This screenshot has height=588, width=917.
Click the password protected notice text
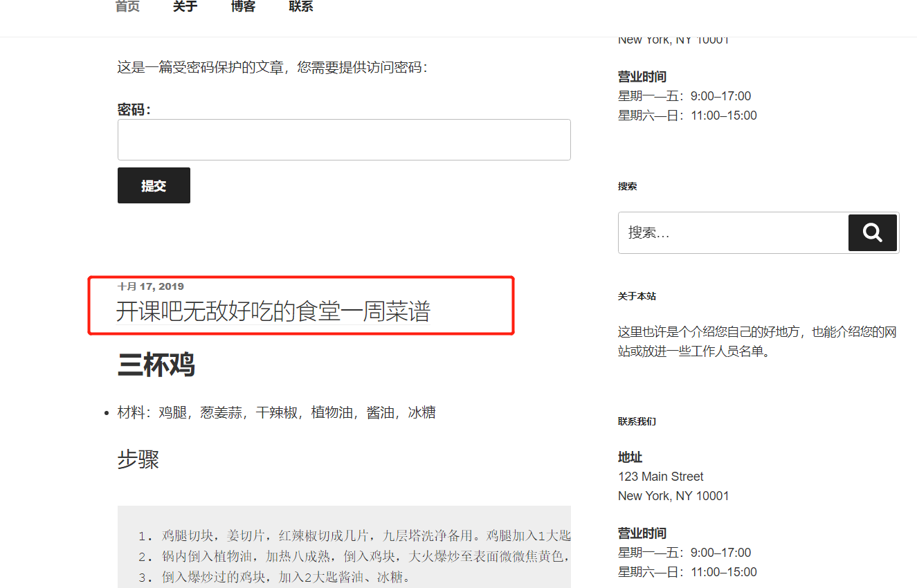(273, 67)
